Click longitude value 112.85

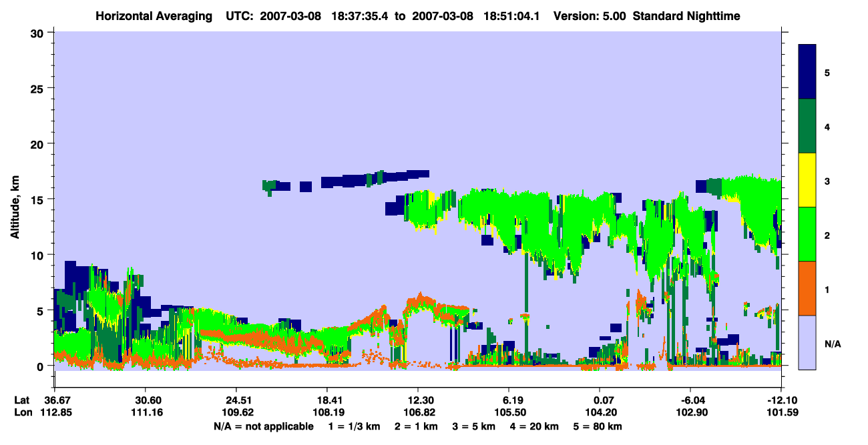point(57,412)
